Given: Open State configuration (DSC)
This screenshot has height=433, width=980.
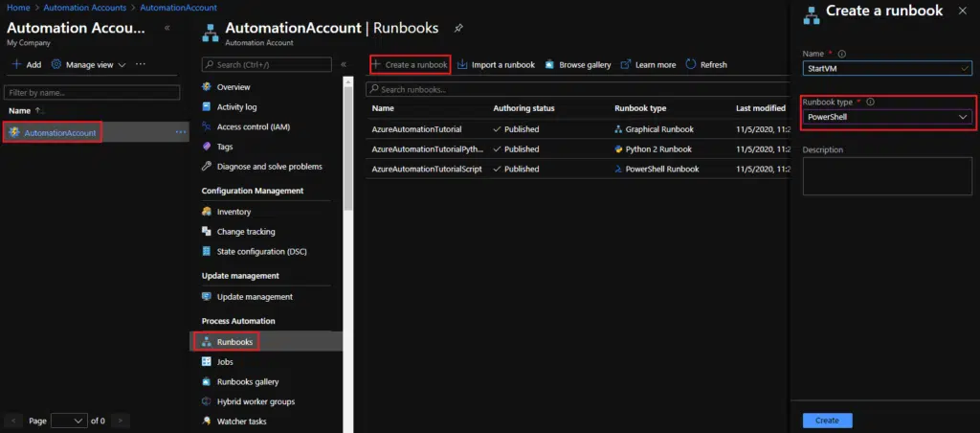Looking at the screenshot, I should (x=261, y=252).
